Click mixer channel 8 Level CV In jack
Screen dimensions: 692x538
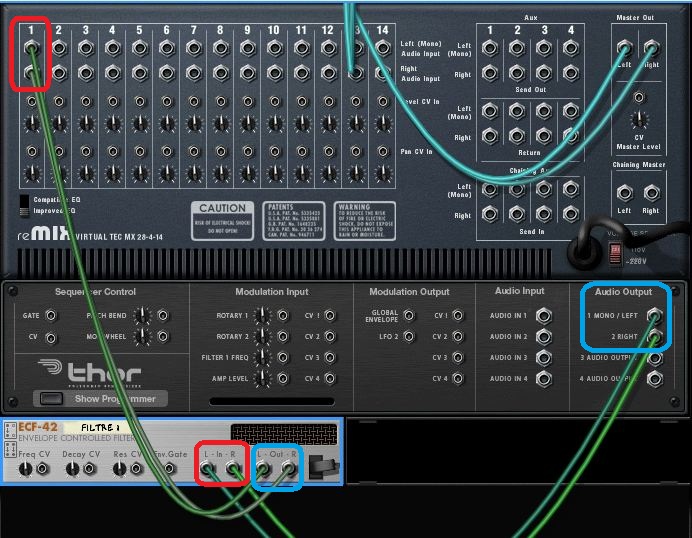(x=221, y=102)
